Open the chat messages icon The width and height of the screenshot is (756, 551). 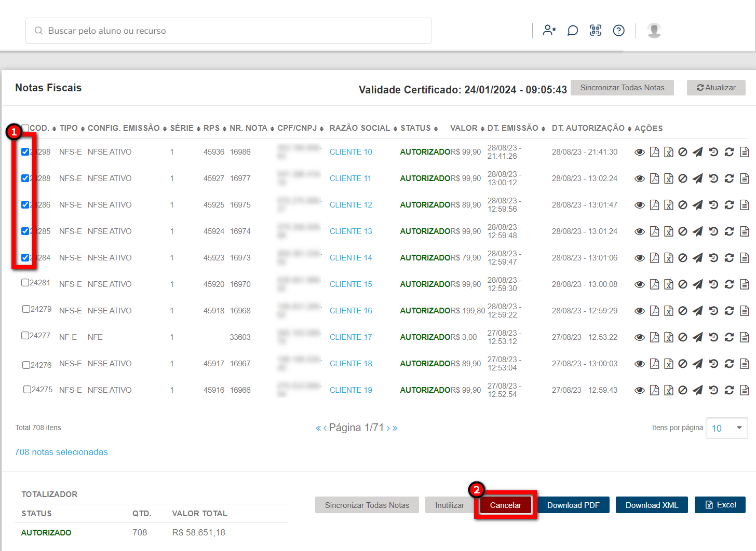tap(573, 31)
